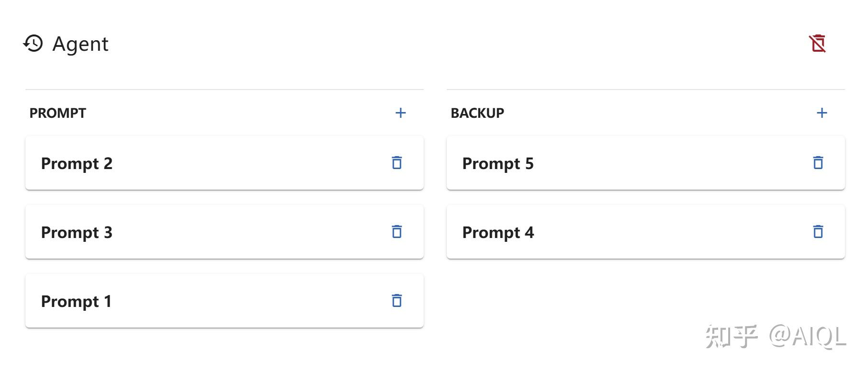Click the Prompt 2 title text

[77, 163]
